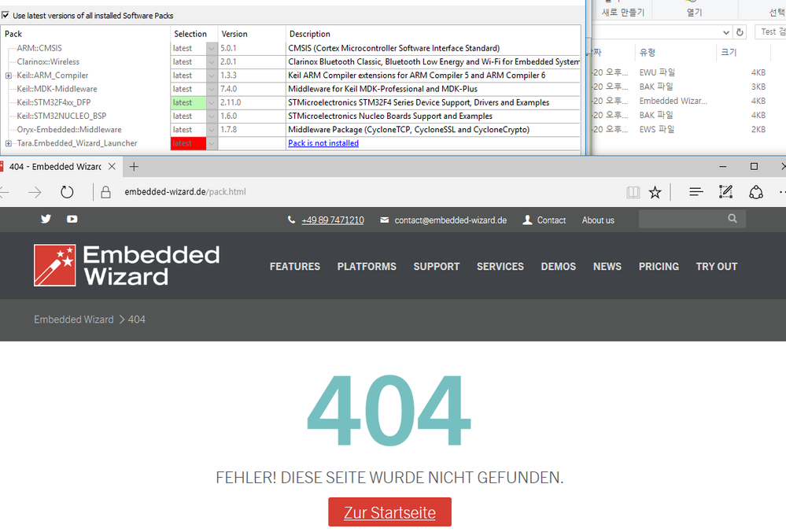This screenshot has width=786, height=532.
Task: Click the Version column header
Action: 252,34
